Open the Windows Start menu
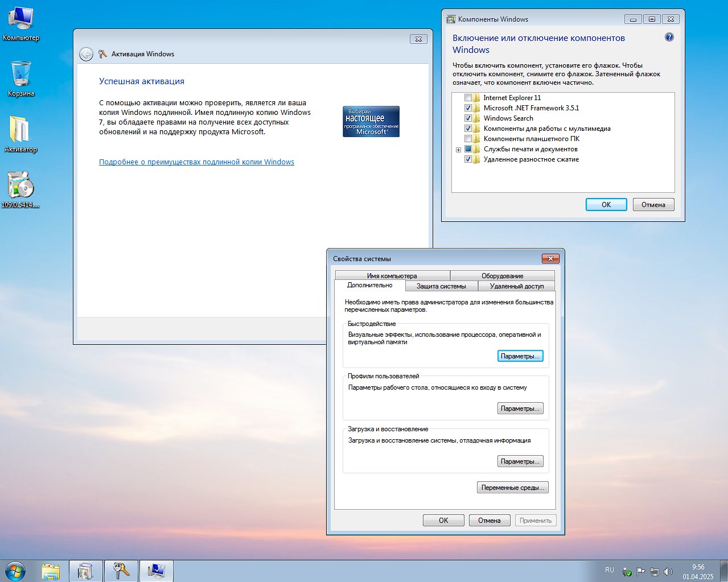Viewport: 728px width, 582px height. pyautogui.click(x=15, y=571)
